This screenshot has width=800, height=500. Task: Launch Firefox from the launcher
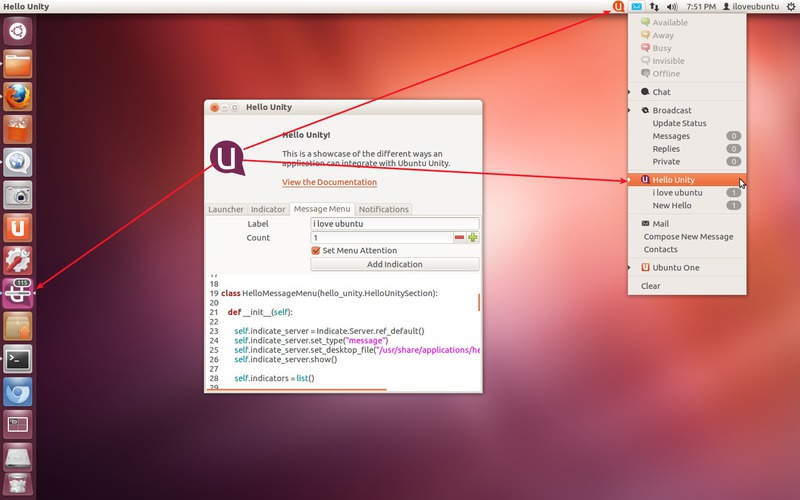point(18,96)
